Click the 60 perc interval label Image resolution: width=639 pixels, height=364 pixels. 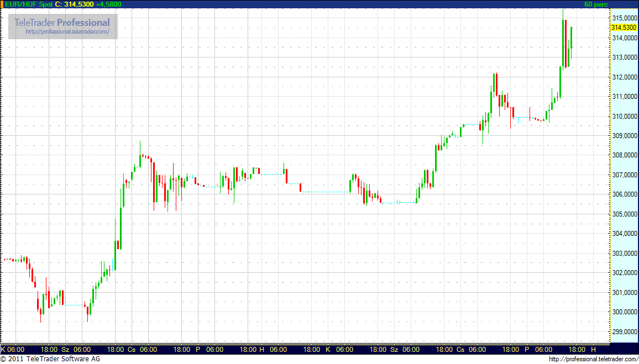(x=596, y=4)
